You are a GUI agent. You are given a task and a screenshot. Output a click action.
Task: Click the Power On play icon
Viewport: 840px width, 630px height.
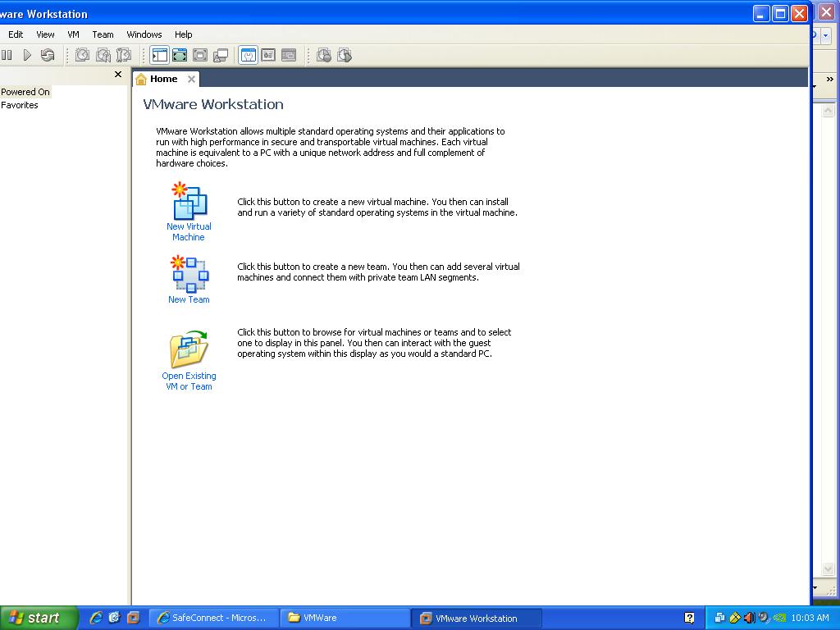(x=27, y=55)
